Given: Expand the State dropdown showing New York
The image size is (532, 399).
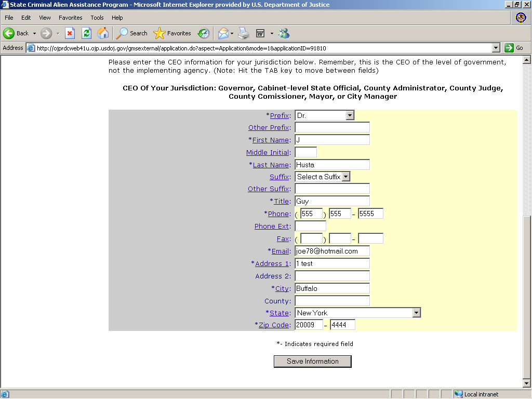Looking at the screenshot, I should point(416,313).
